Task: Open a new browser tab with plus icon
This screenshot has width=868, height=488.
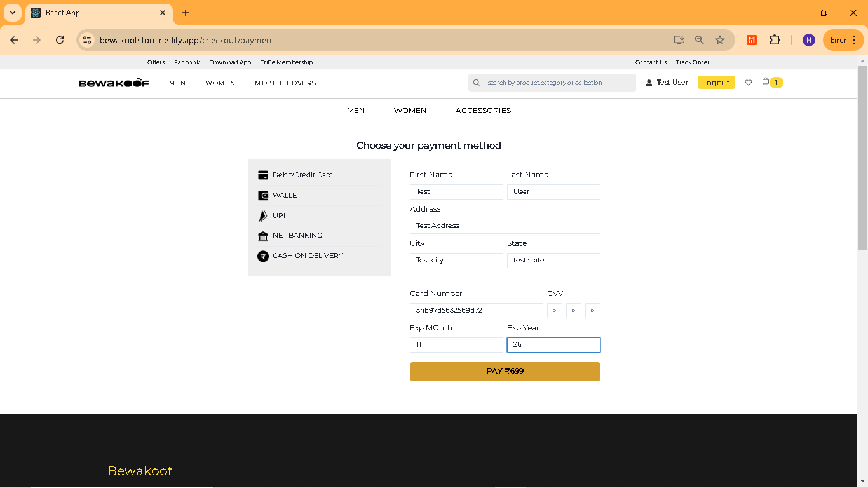Action: [x=186, y=13]
